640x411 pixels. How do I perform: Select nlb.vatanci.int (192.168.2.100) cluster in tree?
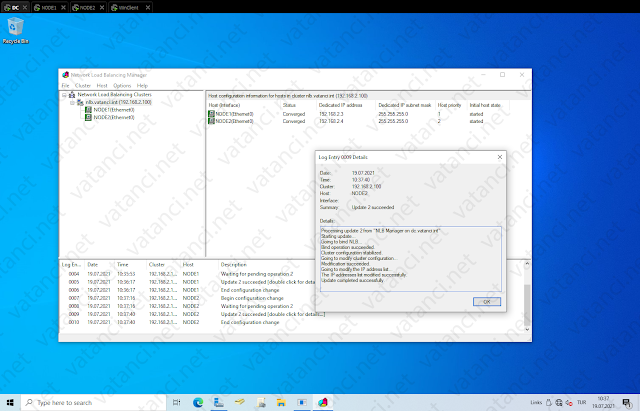118,102
